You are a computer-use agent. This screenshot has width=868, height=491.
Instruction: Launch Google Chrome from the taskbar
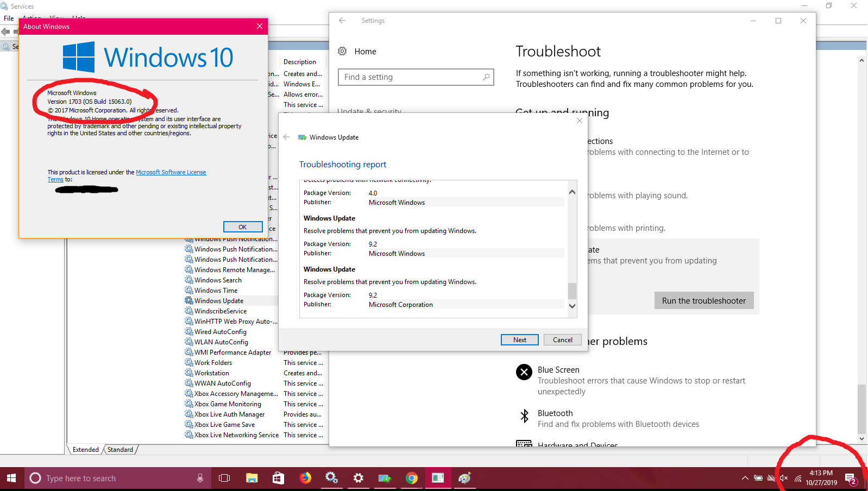pos(412,478)
